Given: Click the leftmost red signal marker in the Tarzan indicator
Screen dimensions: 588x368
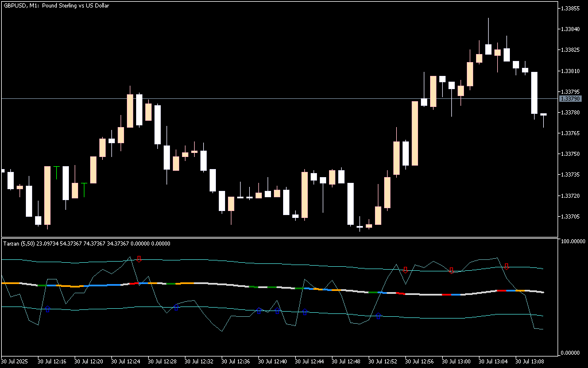Looking at the screenshot, I should 139,259.
